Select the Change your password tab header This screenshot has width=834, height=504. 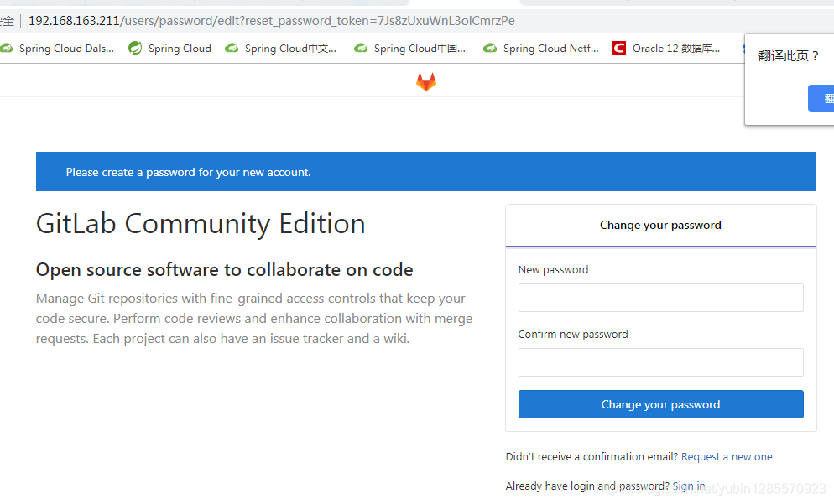(x=660, y=226)
